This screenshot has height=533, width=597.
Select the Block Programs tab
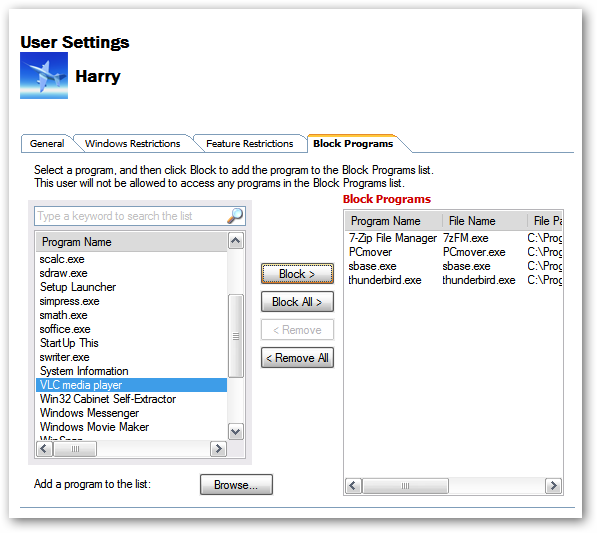(353, 144)
